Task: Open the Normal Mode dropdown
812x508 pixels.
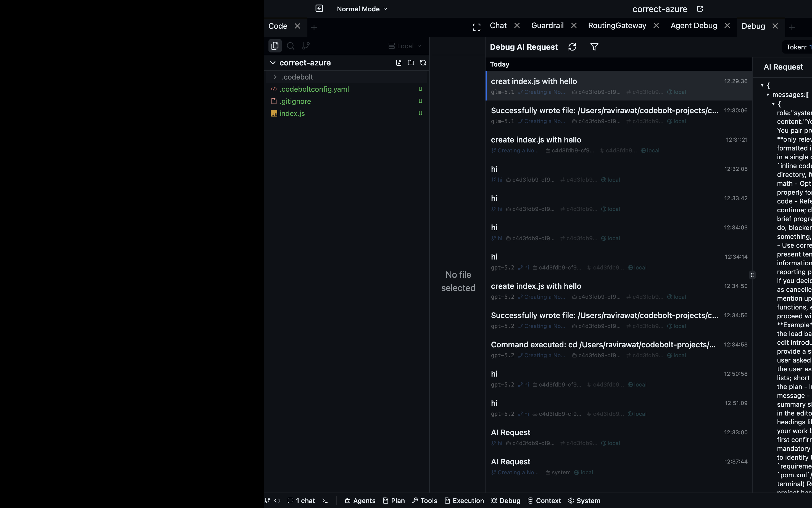Action: (x=362, y=9)
